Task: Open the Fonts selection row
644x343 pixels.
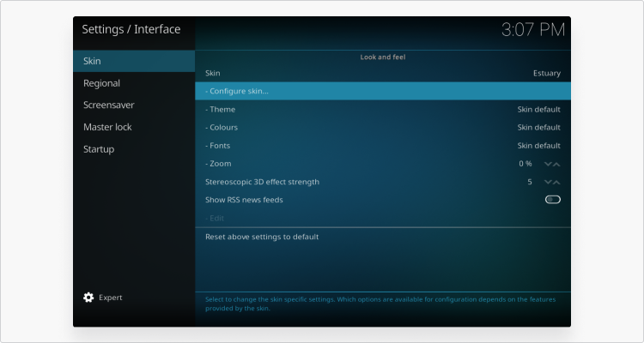Action: (x=383, y=146)
